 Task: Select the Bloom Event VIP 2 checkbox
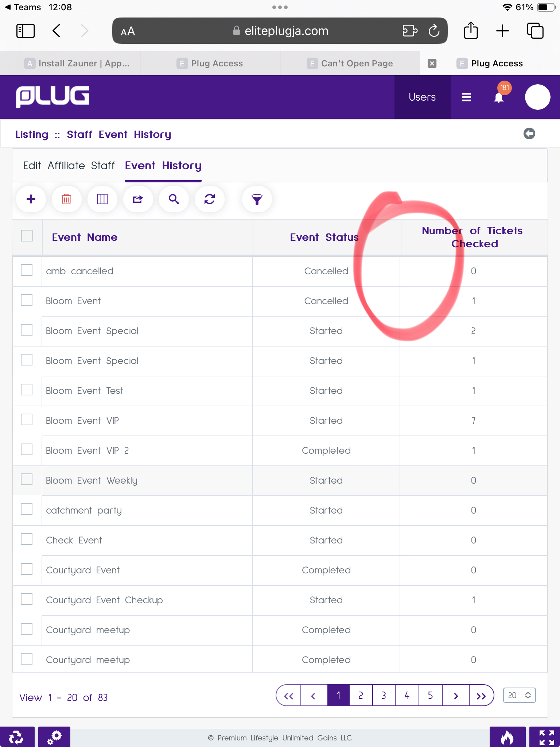(27, 450)
